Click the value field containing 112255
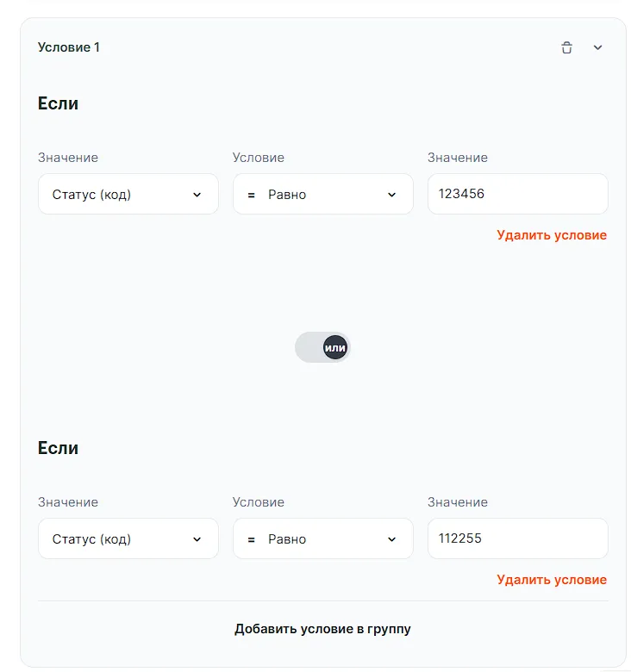 click(517, 539)
